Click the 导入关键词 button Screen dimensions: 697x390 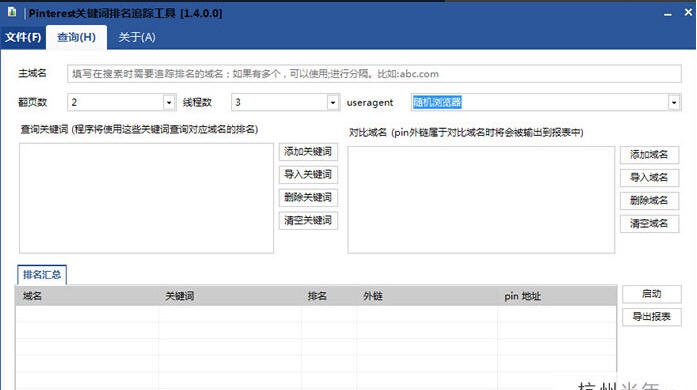308,174
